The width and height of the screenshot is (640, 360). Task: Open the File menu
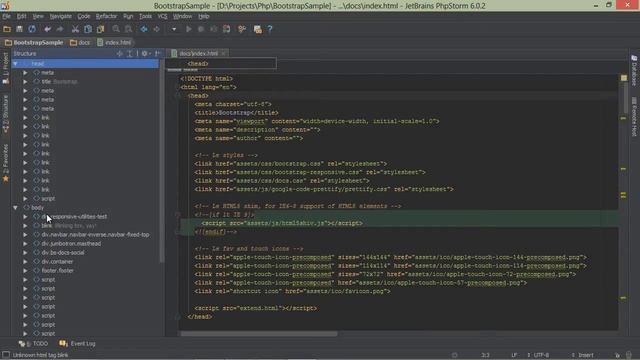(7, 16)
